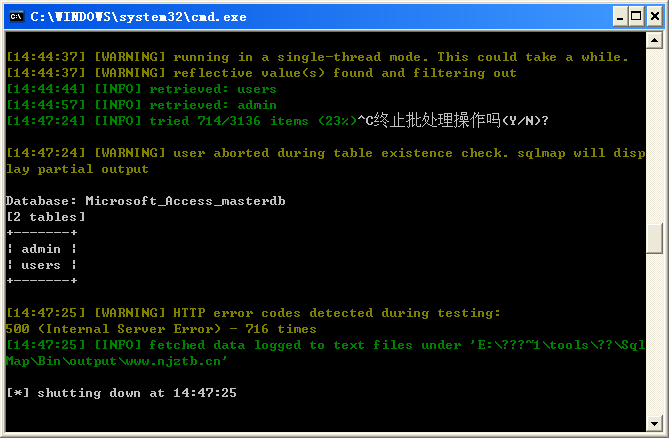Click the Database: Microsoft_Access_masterdb line
The height and width of the screenshot is (438, 669).
pos(145,201)
